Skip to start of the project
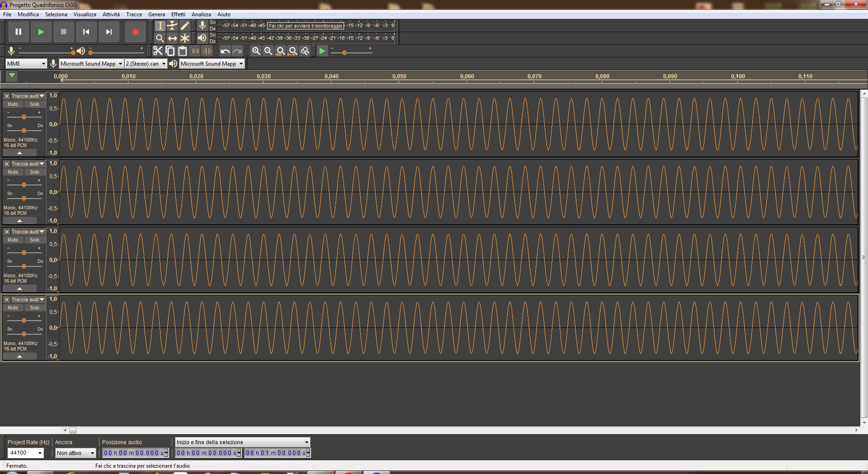This screenshot has height=474, width=868. click(x=86, y=32)
